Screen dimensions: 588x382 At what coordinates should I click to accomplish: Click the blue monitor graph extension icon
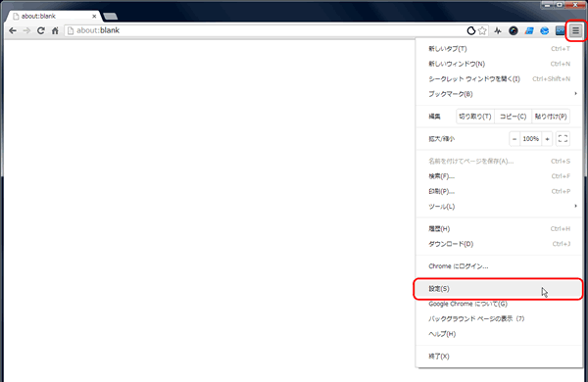click(560, 30)
